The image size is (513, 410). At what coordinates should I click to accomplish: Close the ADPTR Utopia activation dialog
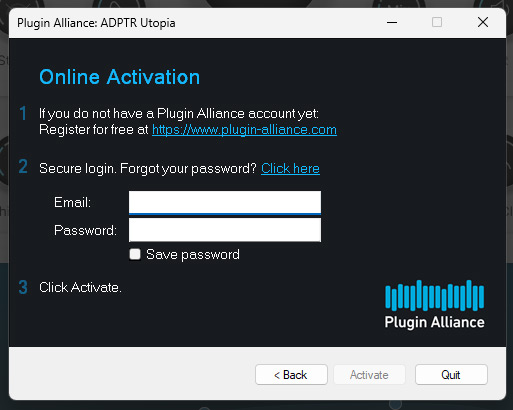click(483, 23)
